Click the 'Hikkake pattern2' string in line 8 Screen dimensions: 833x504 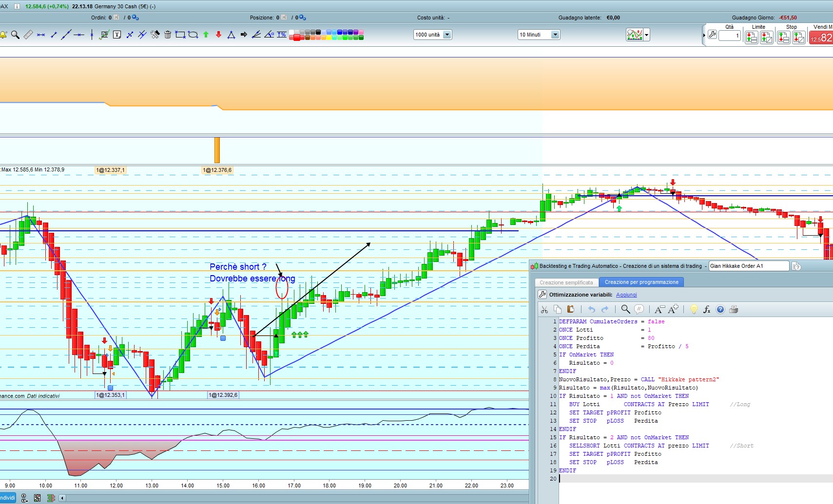689,379
